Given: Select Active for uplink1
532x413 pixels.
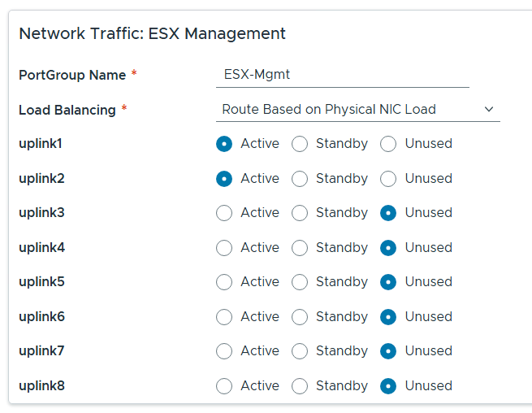Looking at the screenshot, I should click(x=224, y=144).
